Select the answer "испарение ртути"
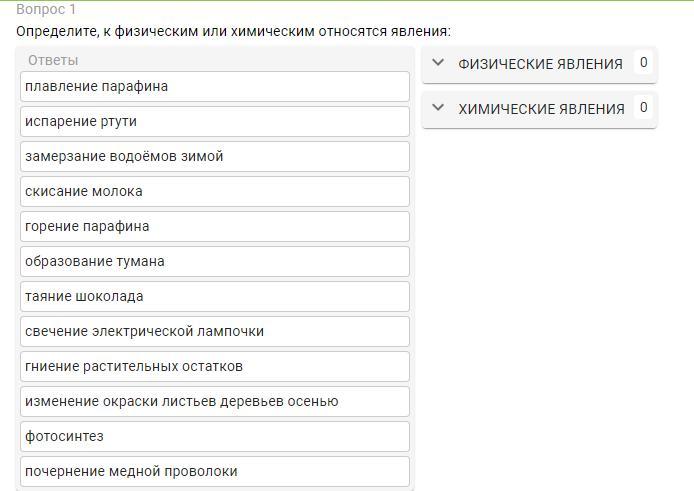The width and height of the screenshot is (694, 491). (x=214, y=121)
